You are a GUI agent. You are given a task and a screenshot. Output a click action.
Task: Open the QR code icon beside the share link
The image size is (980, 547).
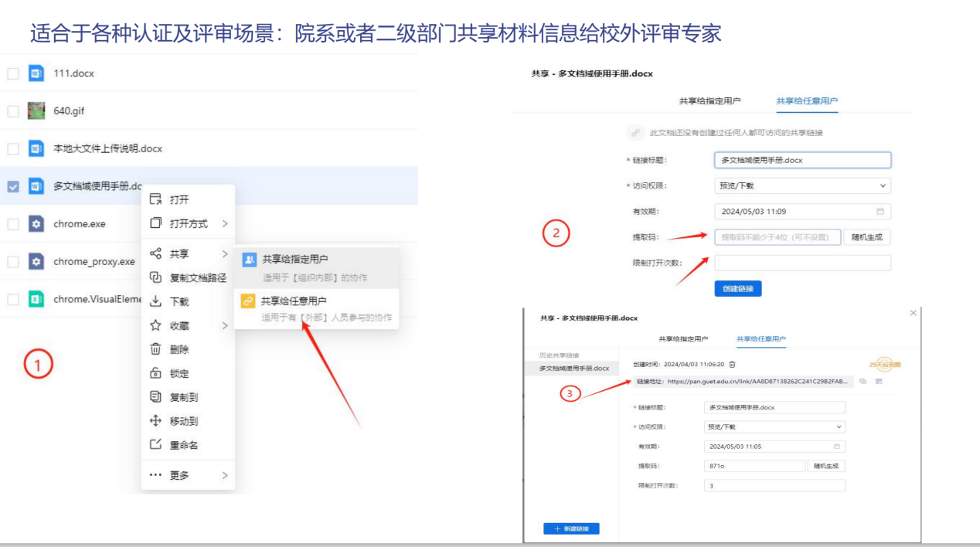879,382
